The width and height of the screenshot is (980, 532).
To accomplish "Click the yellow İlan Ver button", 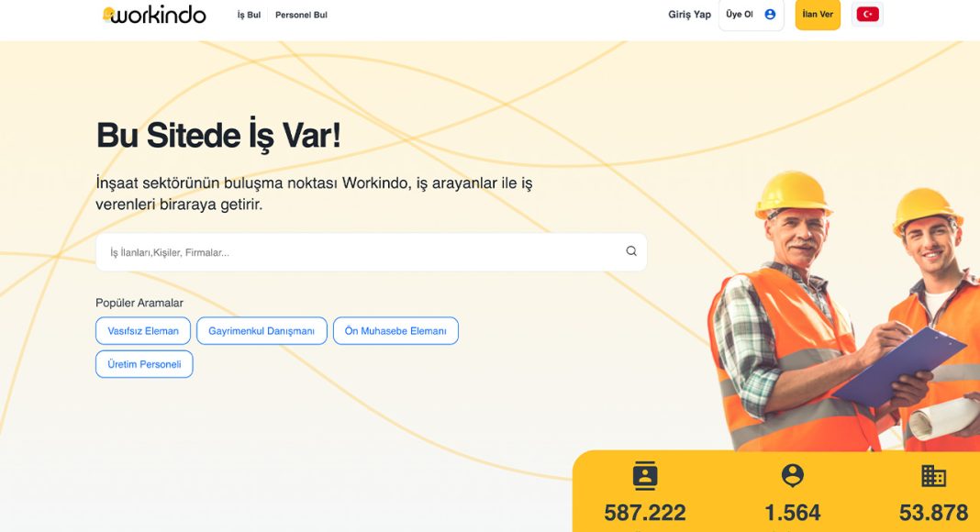I will (x=818, y=15).
